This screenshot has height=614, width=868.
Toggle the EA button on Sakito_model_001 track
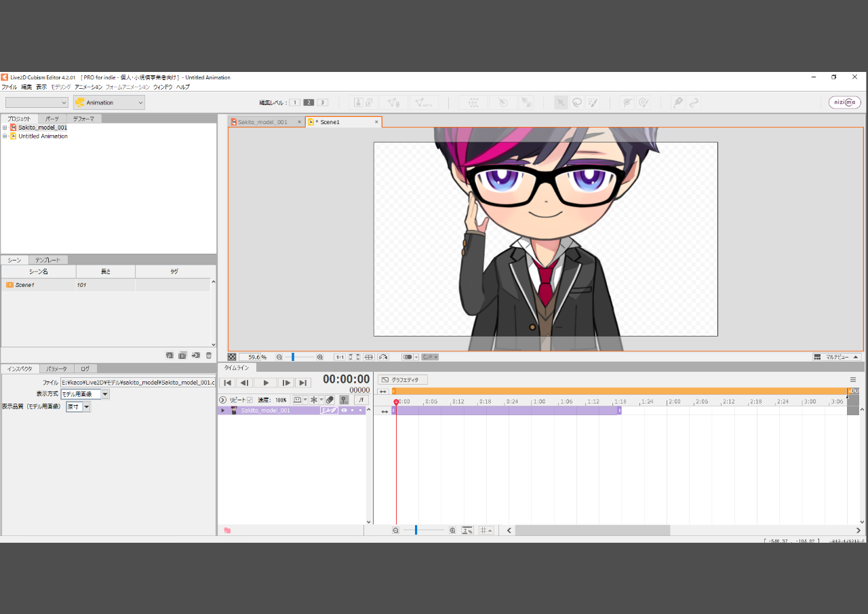tap(329, 410)
